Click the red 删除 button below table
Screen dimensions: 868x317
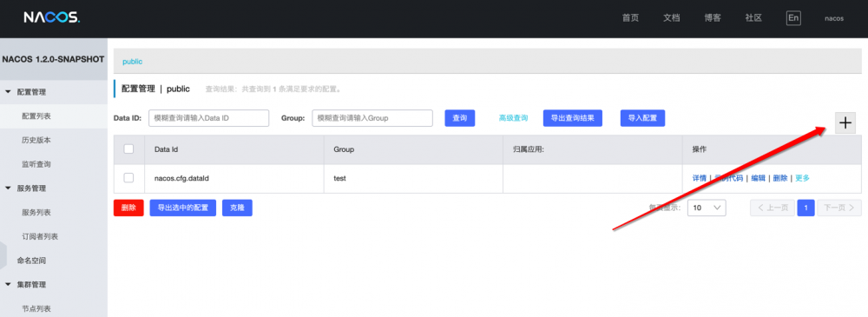pos(128,208)
